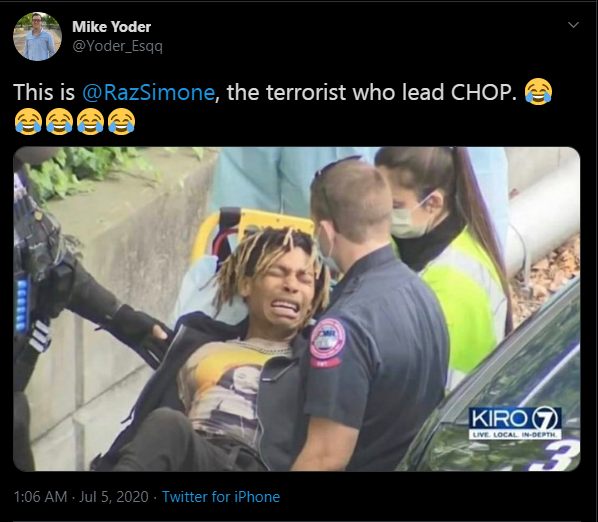598x522 pixels.
Task: Open the @Yoder_Esqq handle
Action: tap(117, 46)
